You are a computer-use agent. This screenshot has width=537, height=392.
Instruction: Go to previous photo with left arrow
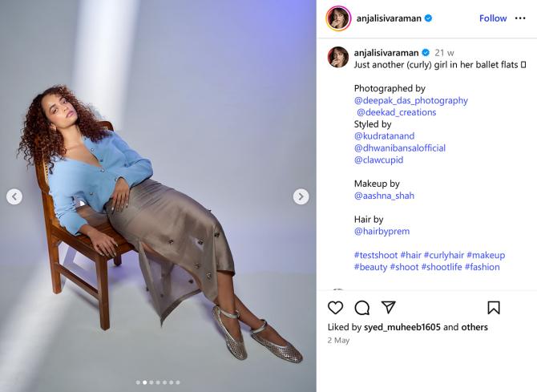pyautogui.click(x=14, y=196)
